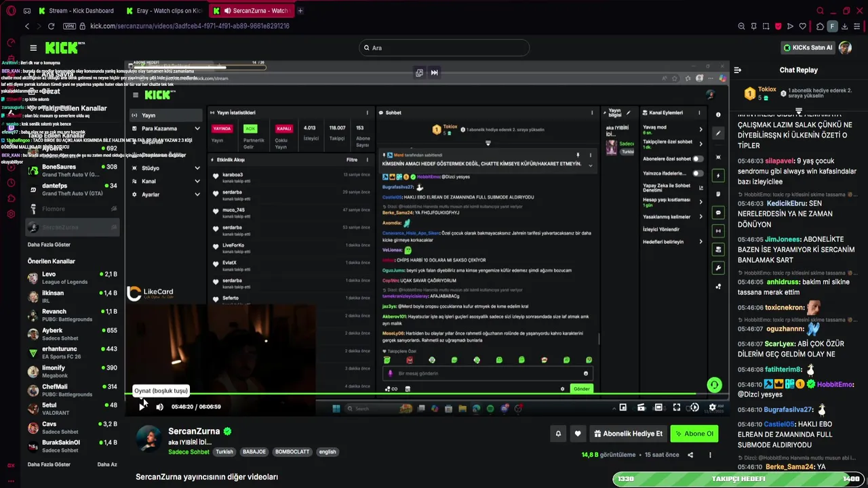Image resolution: width=868 pixels, height=488 pixels.
Task: Click Abonelik Hediye Et button
Action: (x=629, y=434)
